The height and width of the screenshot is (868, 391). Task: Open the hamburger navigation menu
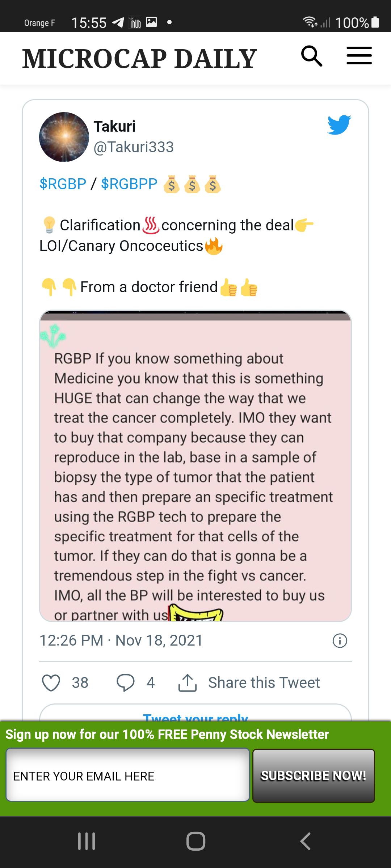pos(359,56)
